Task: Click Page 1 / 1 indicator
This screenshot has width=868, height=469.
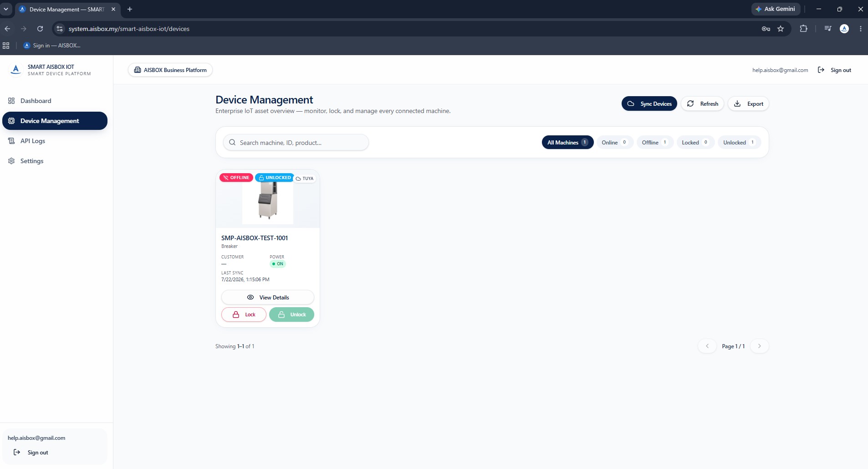Action: [733, 346]
